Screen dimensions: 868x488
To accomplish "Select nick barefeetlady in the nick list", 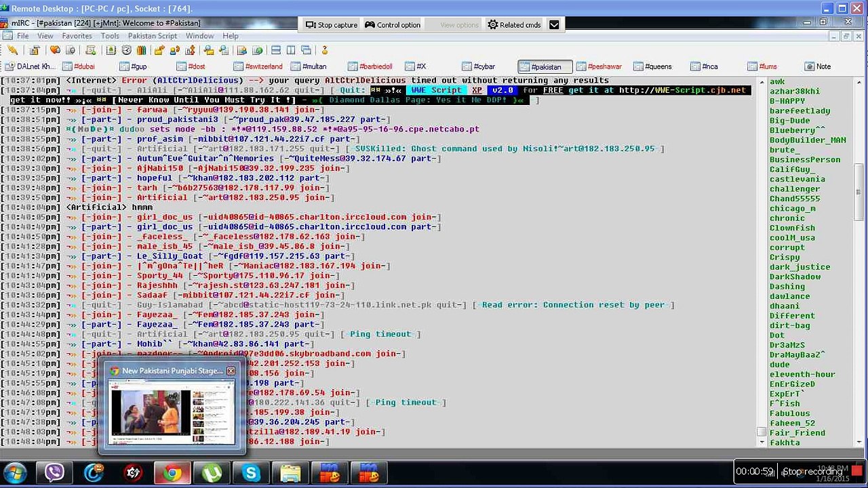I will 800,110.
